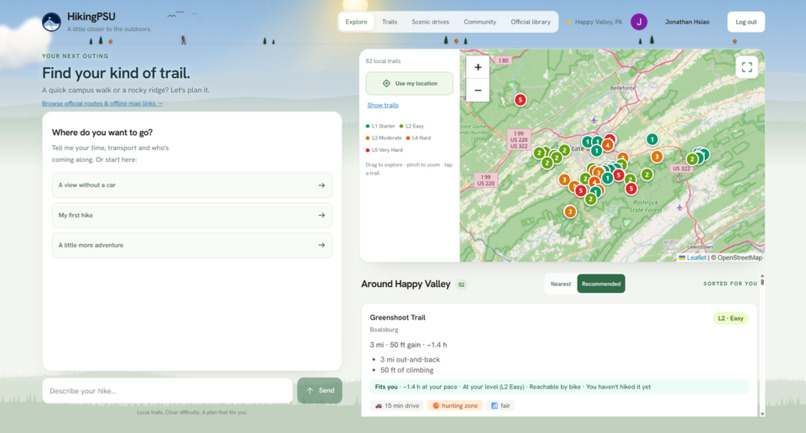The image size is (806, 433).
Task: Click the L4 Hard legend entry
Action: [418, 138]
